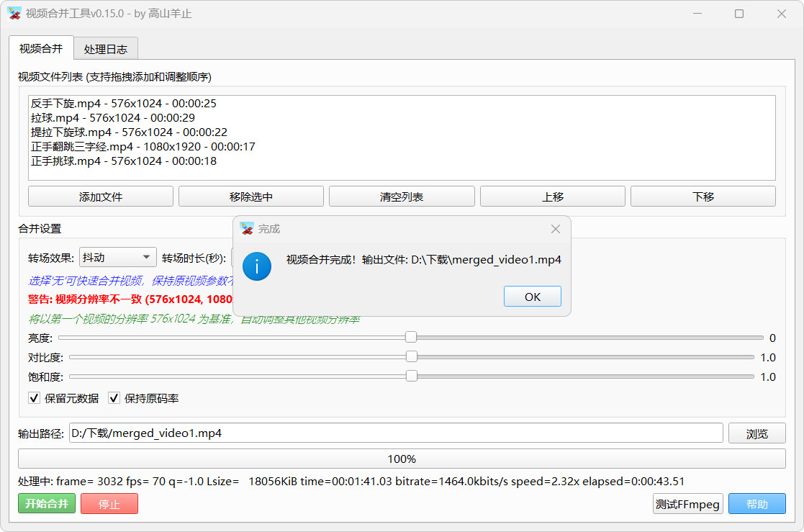Open help with the 帮助 button

756,503
